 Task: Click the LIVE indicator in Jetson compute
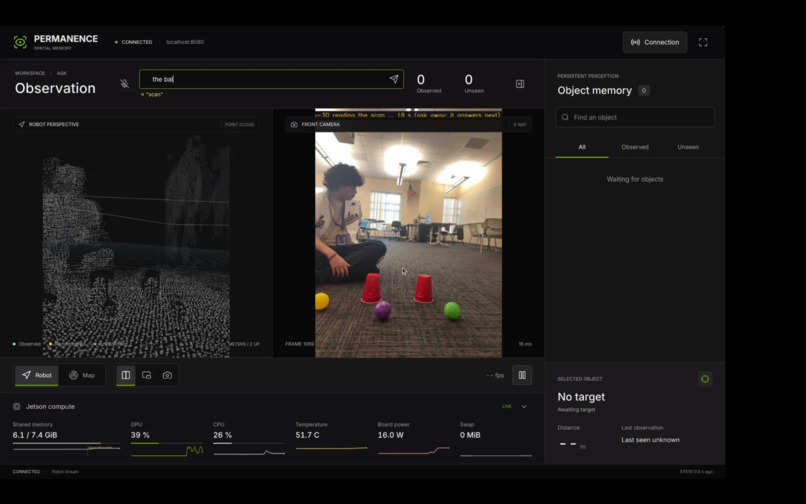(x=507, y=406)
